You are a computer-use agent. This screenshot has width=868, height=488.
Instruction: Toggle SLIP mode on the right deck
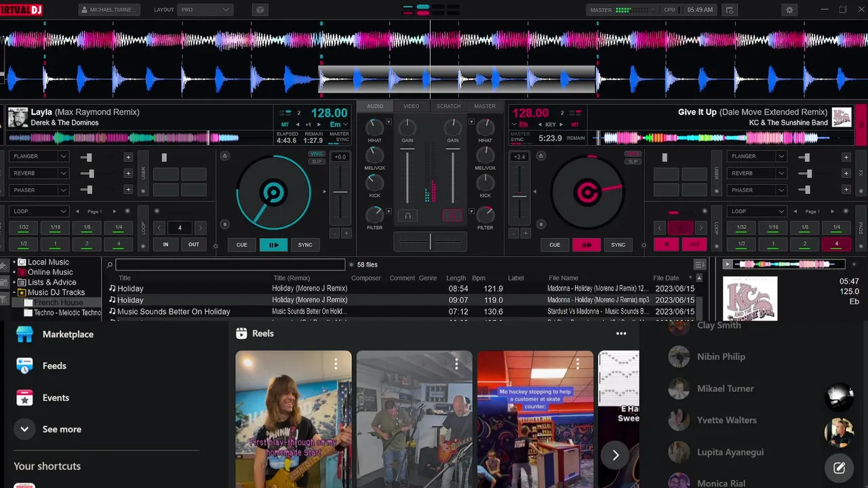[633, 161]
